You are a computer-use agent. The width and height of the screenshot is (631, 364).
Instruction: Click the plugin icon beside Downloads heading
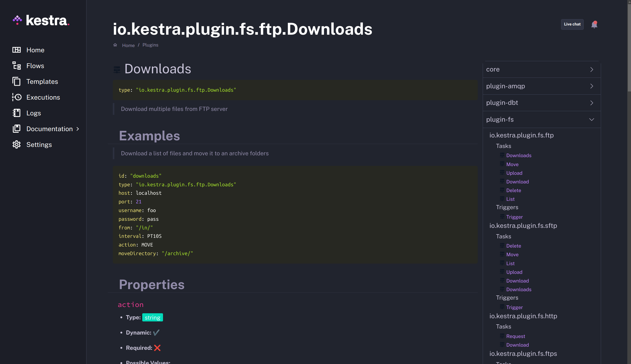(x=117, y=69)
